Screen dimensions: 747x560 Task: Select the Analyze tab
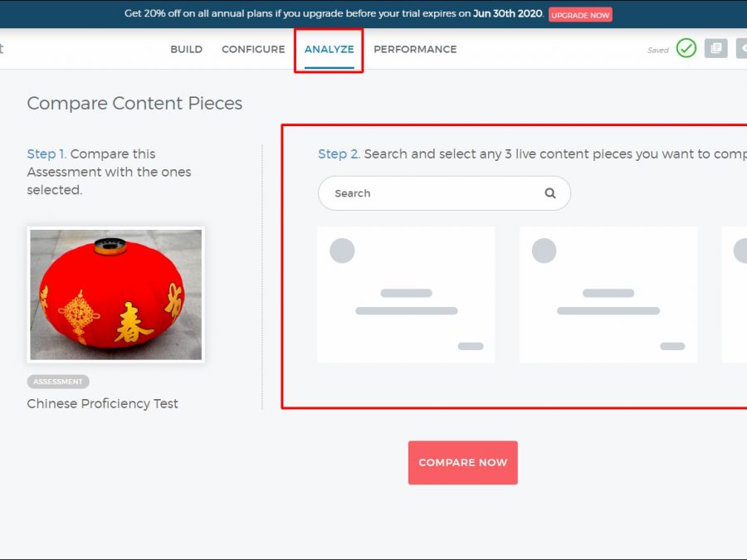329,49
